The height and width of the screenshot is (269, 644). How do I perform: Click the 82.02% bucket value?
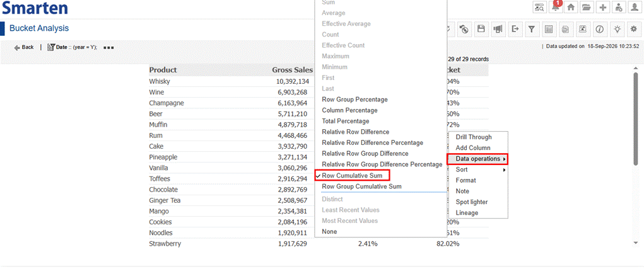click(x=448, y=244)
